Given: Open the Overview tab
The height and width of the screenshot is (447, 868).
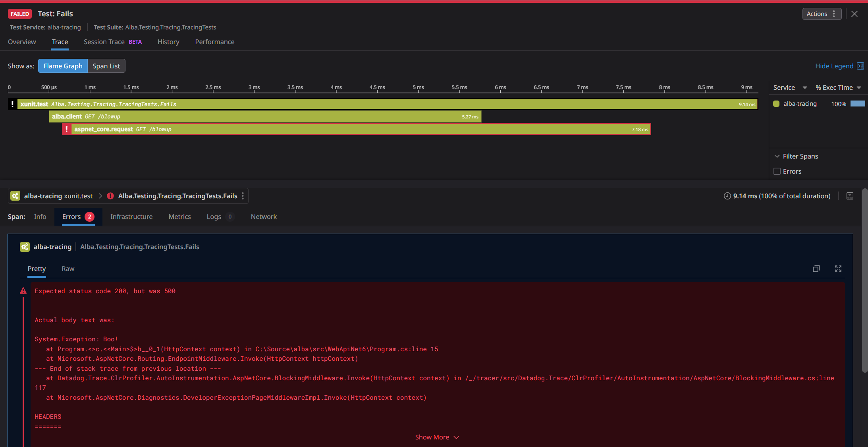Looking at the screenshot, I should pos(22,42).
